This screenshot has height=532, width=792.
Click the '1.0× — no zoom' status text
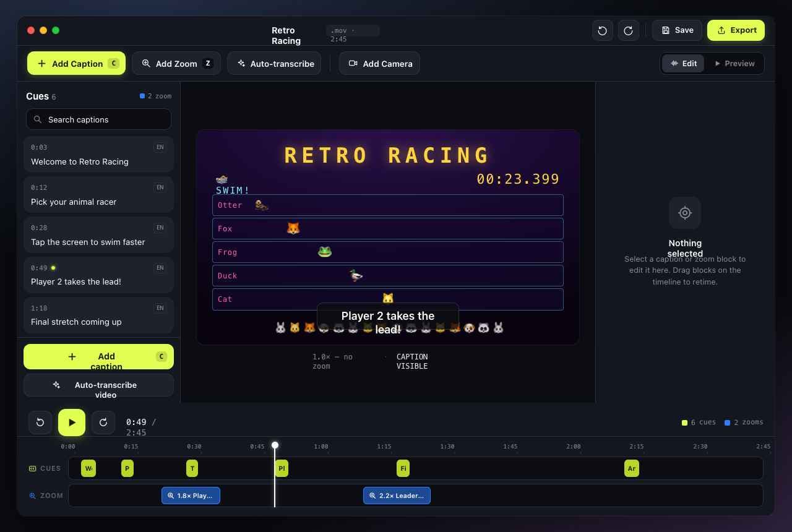click(332, 361)
